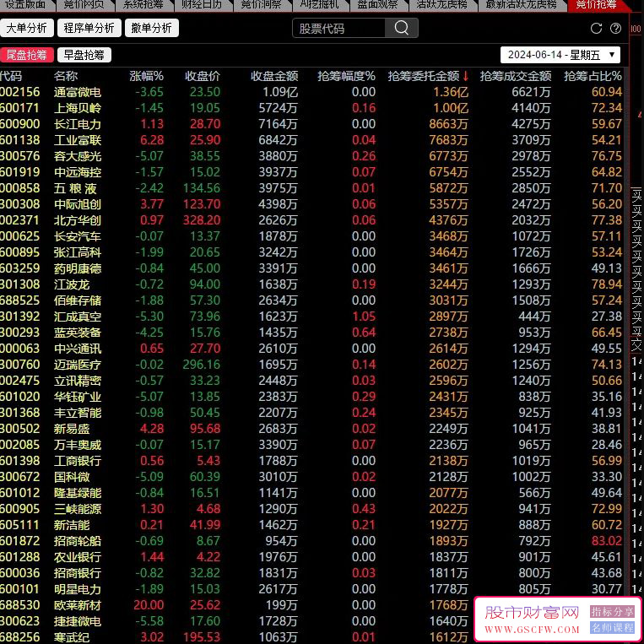
Task: Select stock row 国科微
Action: pos(311,476)
